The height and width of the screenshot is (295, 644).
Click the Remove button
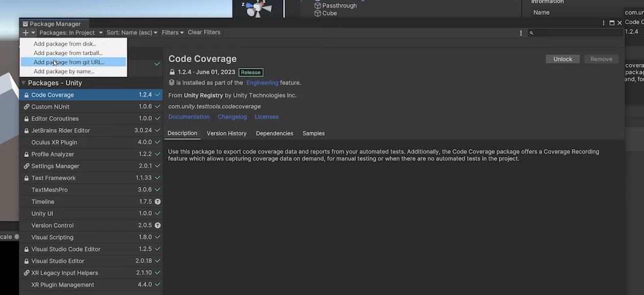click(x=601, y=59)
